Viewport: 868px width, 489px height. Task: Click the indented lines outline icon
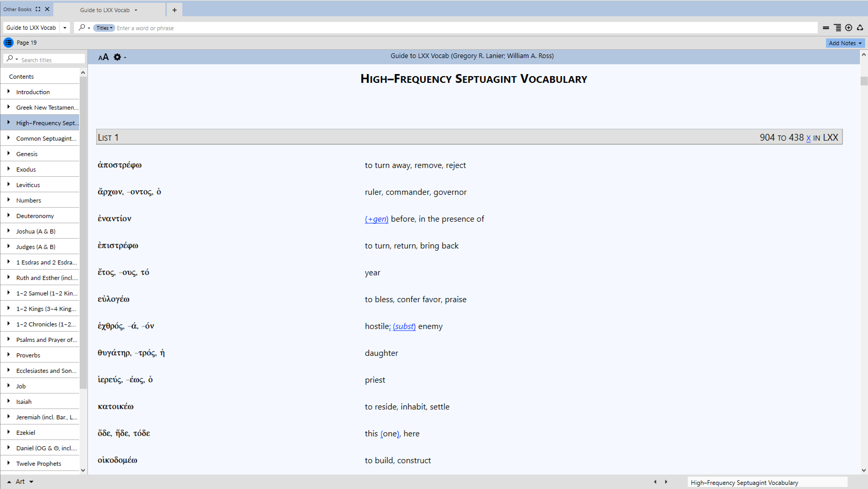(837, 28)
